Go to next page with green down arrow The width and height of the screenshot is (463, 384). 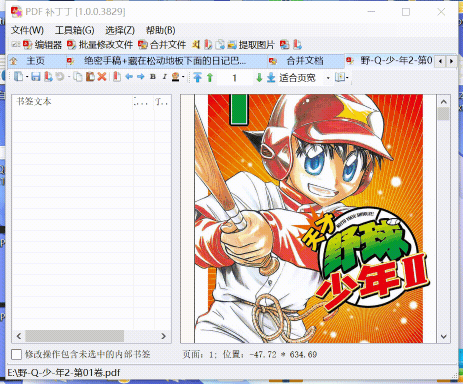click(259, 78)
